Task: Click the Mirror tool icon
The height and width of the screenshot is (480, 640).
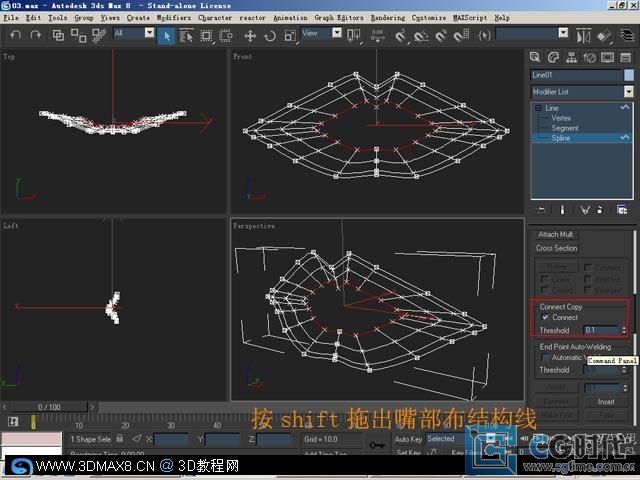Action: click(x=583, y=36)
